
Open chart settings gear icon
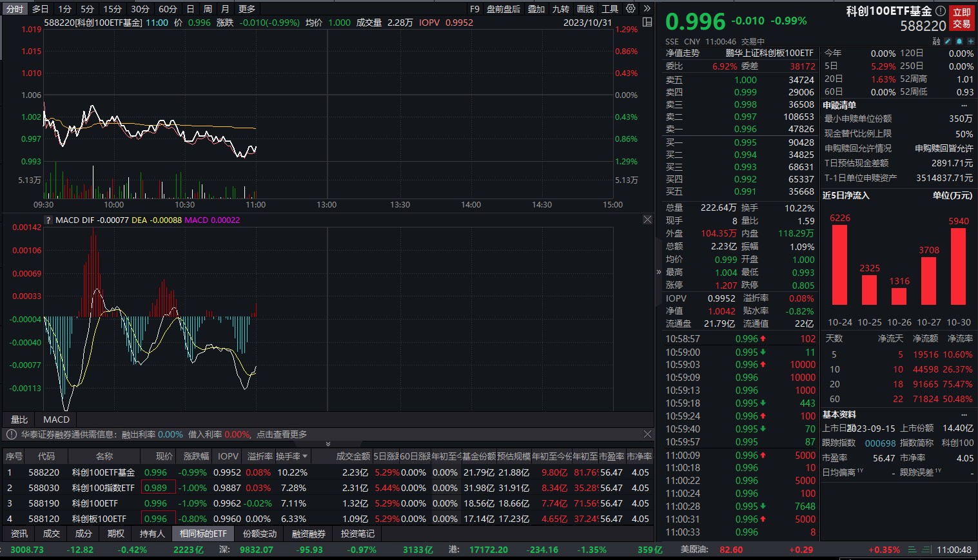631,8
